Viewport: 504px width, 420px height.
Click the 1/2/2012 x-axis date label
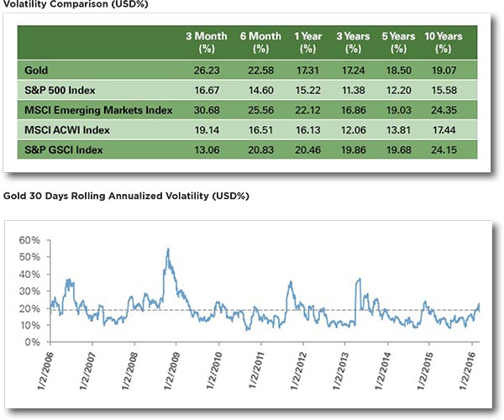pos(298,370)
